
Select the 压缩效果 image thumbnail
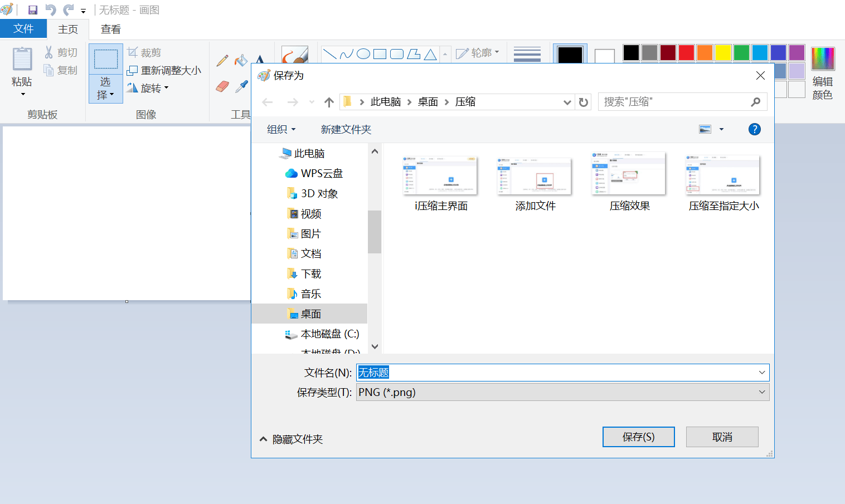(628, 173)
